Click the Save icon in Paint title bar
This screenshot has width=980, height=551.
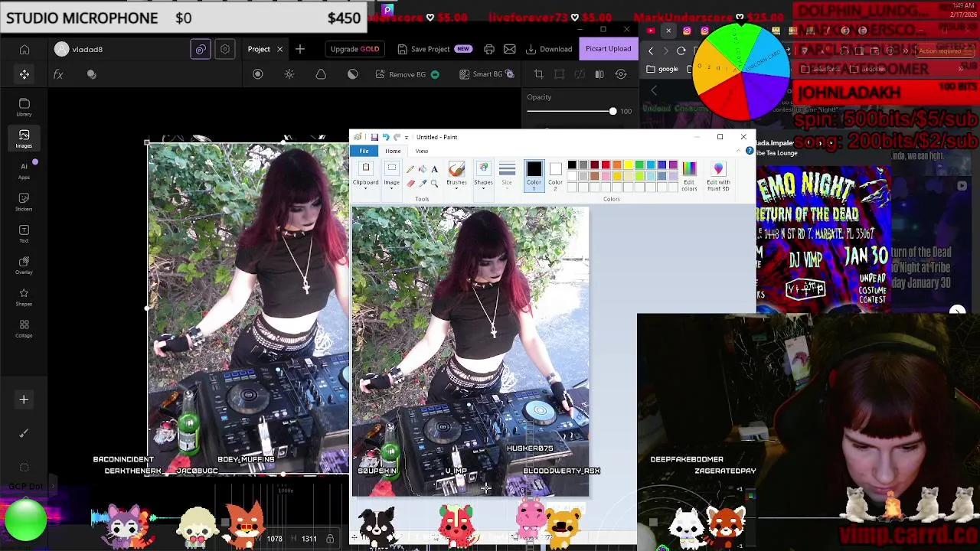374,137
